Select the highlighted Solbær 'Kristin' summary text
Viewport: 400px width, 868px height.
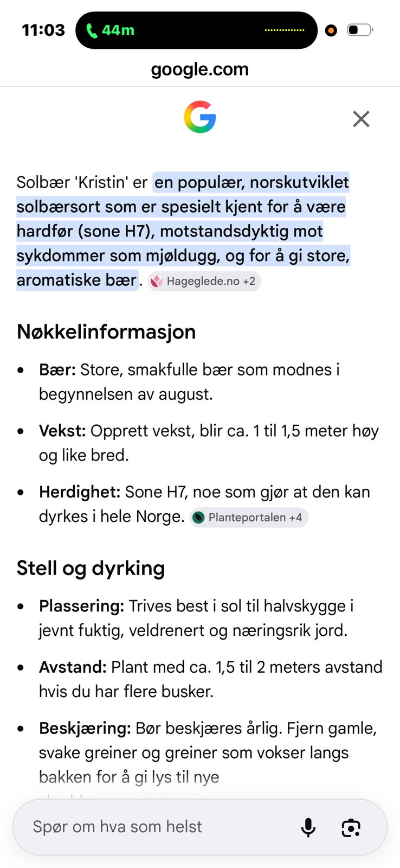(183, 231)
